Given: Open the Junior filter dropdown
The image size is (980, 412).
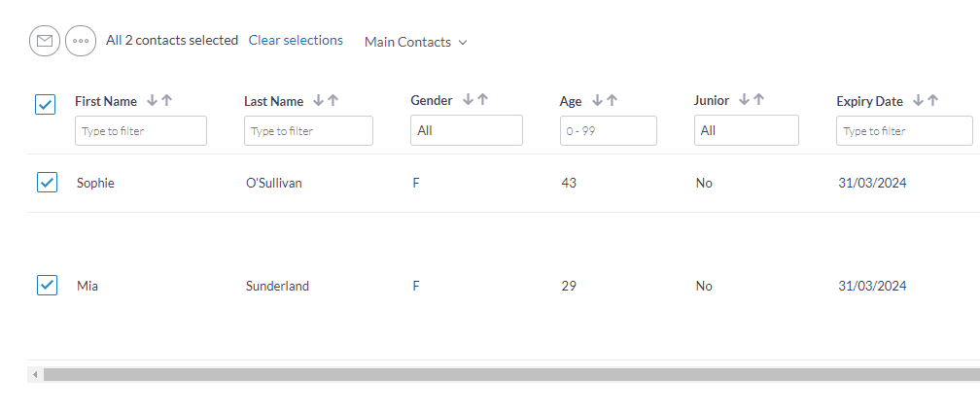Looking at the screenshot, I should pos(747,130).
